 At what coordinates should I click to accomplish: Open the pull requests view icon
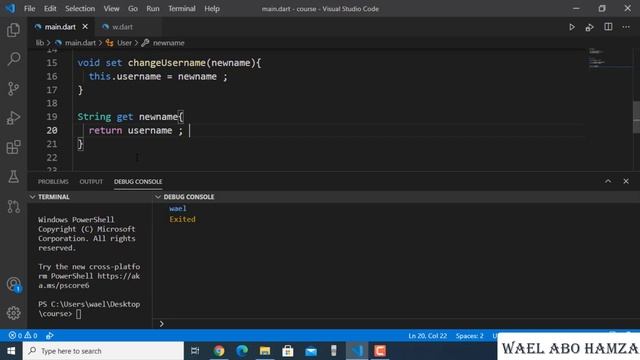pos(13,206)
